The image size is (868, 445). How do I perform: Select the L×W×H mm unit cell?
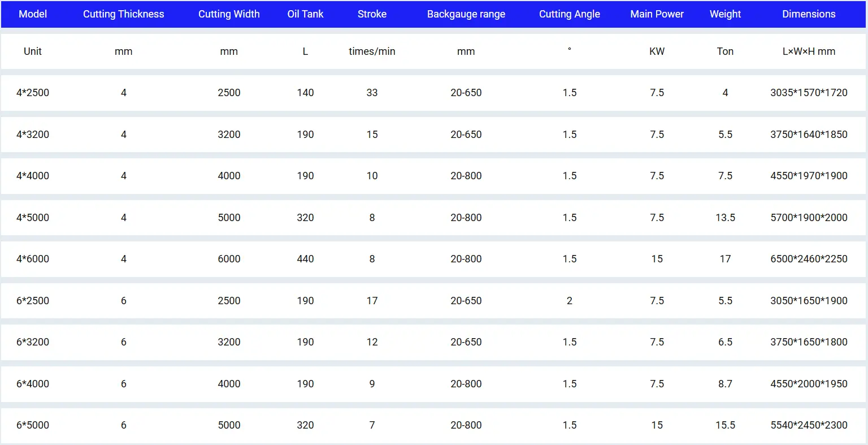808,51
